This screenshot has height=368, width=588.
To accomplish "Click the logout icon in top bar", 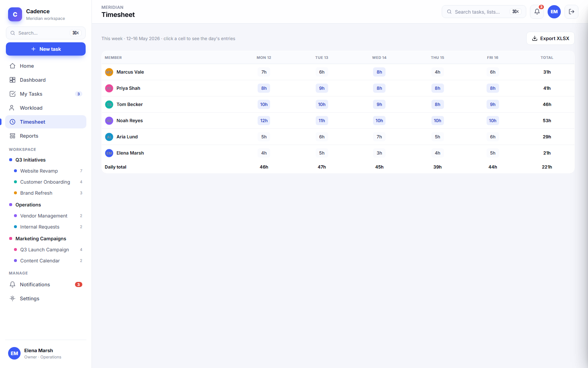I will 571,12.
